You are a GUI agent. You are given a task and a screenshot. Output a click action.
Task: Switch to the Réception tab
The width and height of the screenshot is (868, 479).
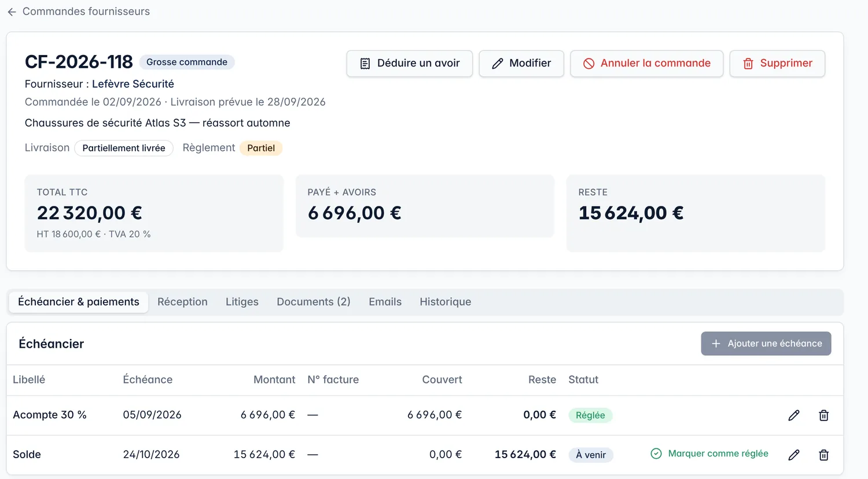click(x=182, y=302)
